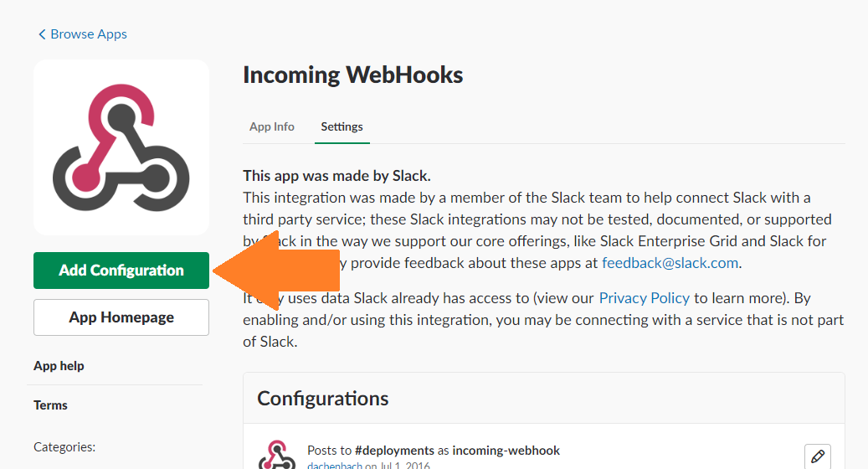Image resolution: width=868 pixels, height=469 pixels.
Task: Click the bold 'This app was made by Slack' text
Action: click(336, 176)
